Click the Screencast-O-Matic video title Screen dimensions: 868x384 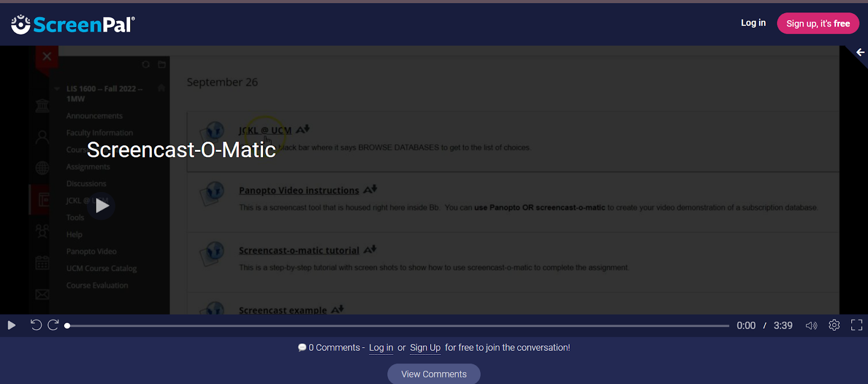click(x=181, y=150)
